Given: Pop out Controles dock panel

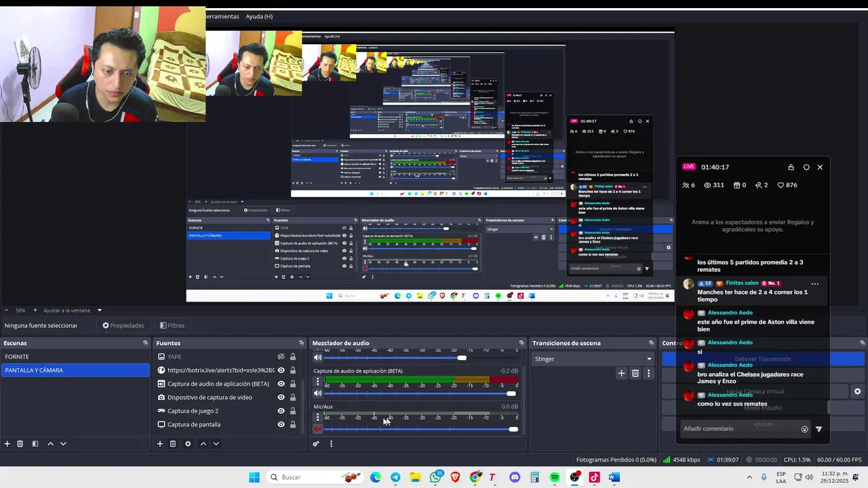Looking at the screenshot, I should [863, 343].
